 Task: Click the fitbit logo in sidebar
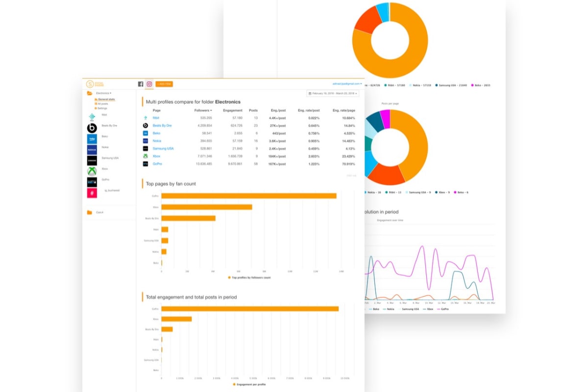tap(92, 117)
